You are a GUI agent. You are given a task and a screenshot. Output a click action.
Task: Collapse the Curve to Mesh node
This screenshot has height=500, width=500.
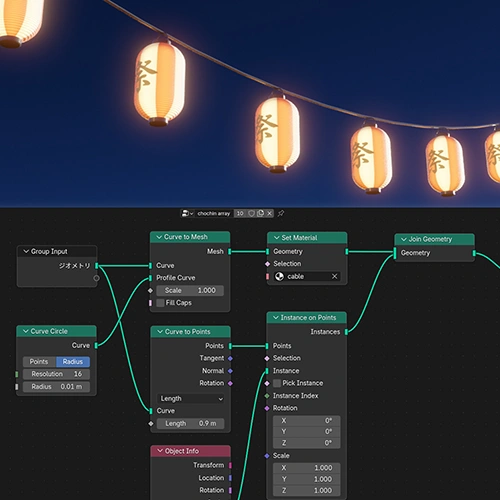[x=159, y=237]
